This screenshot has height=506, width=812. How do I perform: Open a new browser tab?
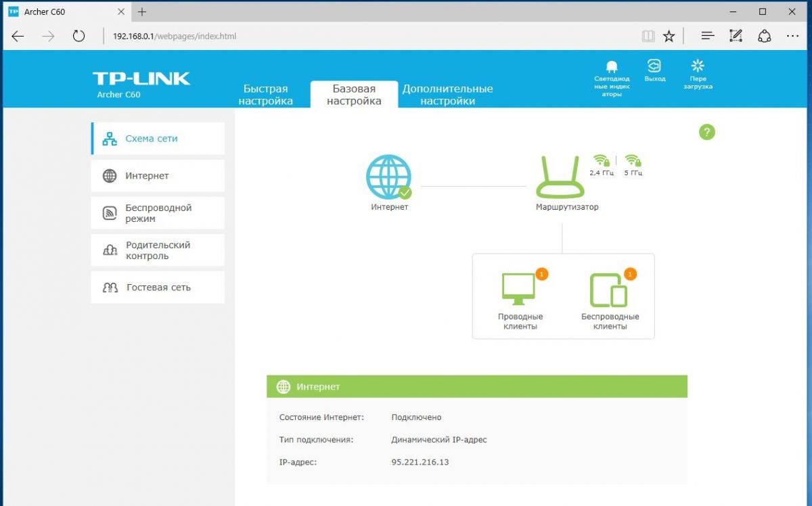[x=142, y=12]
